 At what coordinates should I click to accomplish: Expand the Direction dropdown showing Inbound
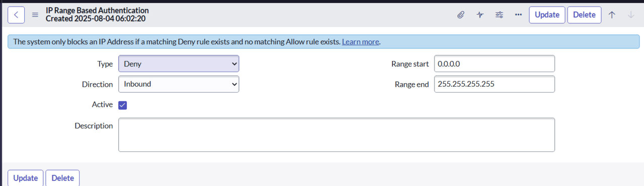pos(179,84)
